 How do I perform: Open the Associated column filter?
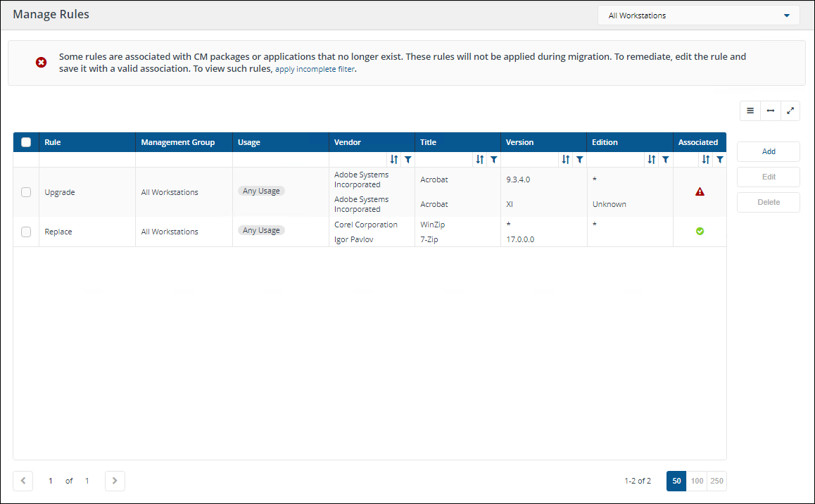pyautogui.click(x=719, y=160)
